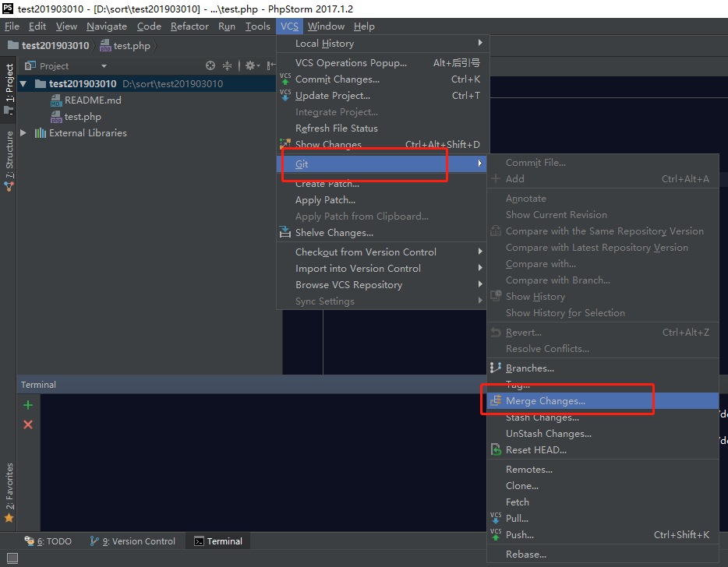Switch to the Terminal tool tab

click(218, 541)
